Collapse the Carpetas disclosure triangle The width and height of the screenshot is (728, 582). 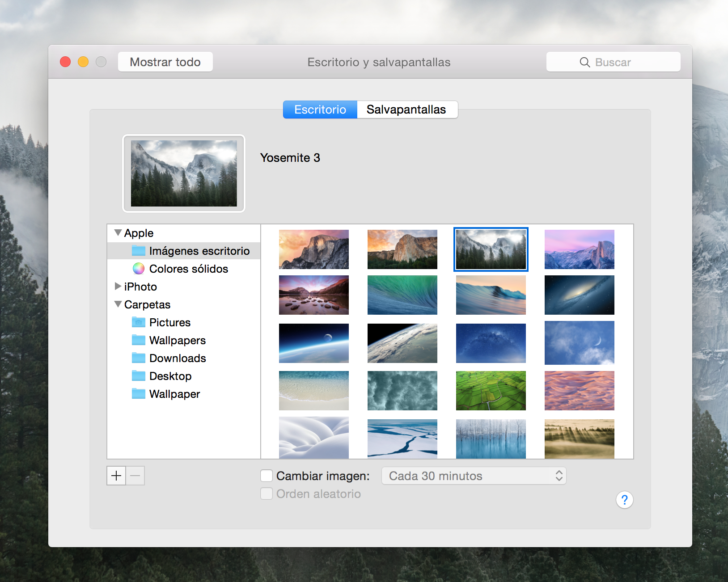click(118, 304)
